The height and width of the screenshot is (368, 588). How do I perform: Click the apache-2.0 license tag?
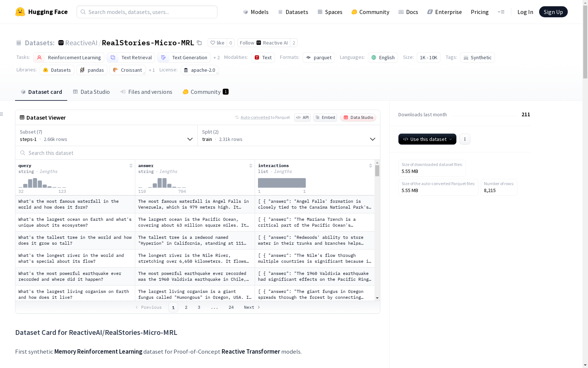coord(200,70)
